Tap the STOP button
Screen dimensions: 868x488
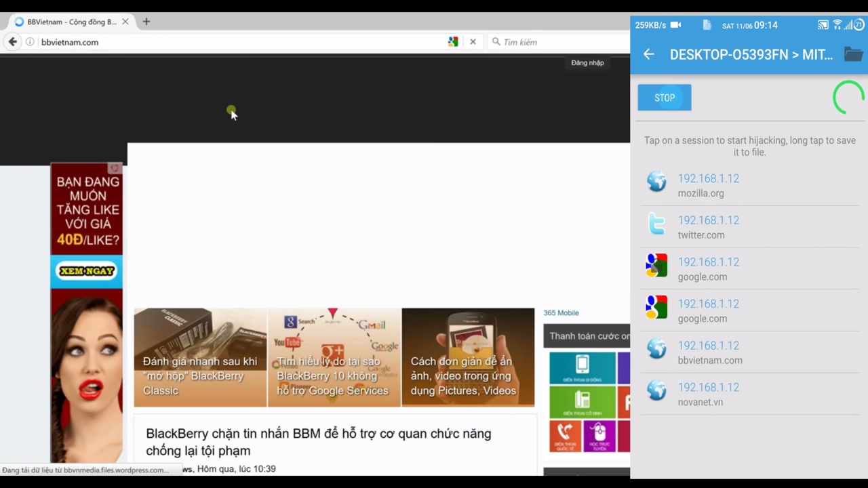[664, 98]
